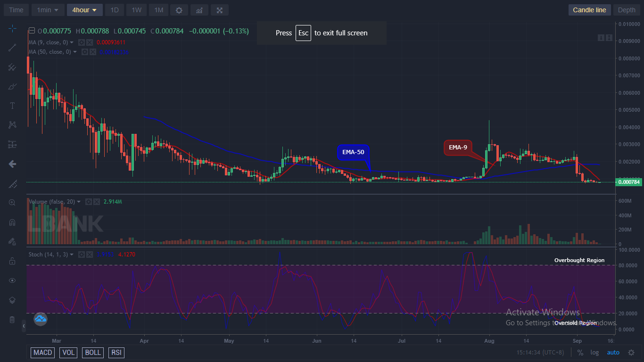The height and width of the screenshot is (362, 644).
Task: Switch to the 1D timeframe
Action: pyautogui.click(x=115, y=10)
